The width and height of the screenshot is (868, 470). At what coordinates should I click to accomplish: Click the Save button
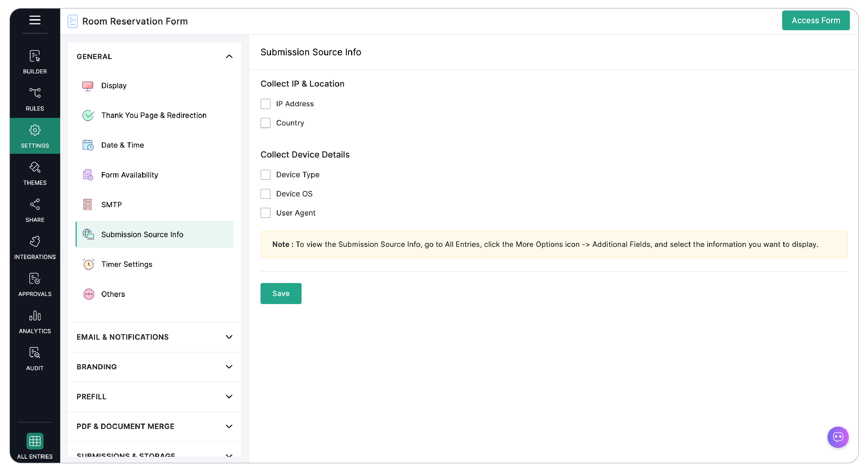281,294
